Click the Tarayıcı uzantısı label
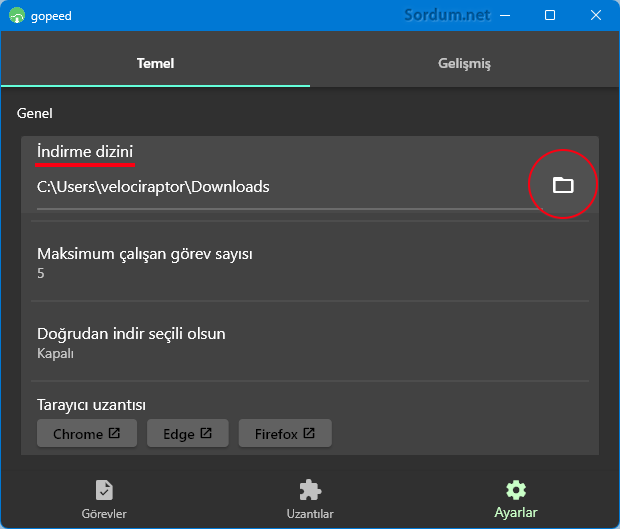The height and width of the screenshot is (529, 620). coord(91,405)
